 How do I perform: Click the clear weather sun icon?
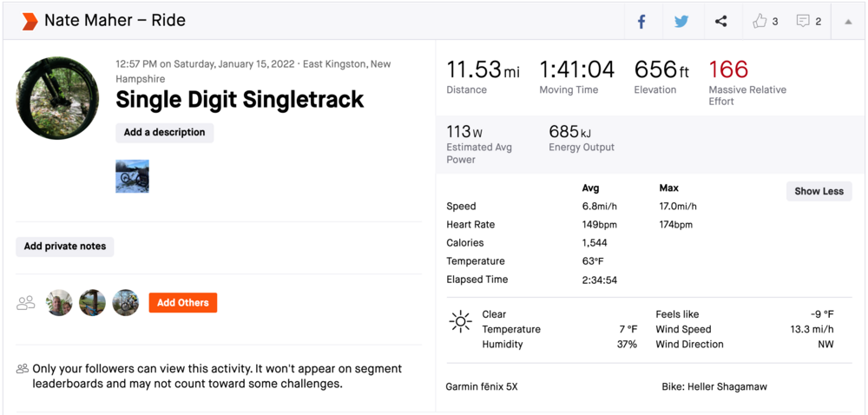click(x=460, y=322)
